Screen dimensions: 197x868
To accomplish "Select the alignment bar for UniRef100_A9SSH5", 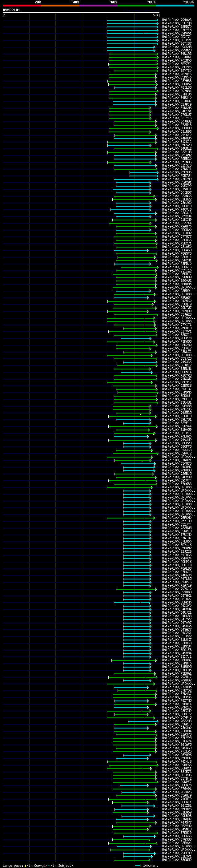I will (131, 47).
